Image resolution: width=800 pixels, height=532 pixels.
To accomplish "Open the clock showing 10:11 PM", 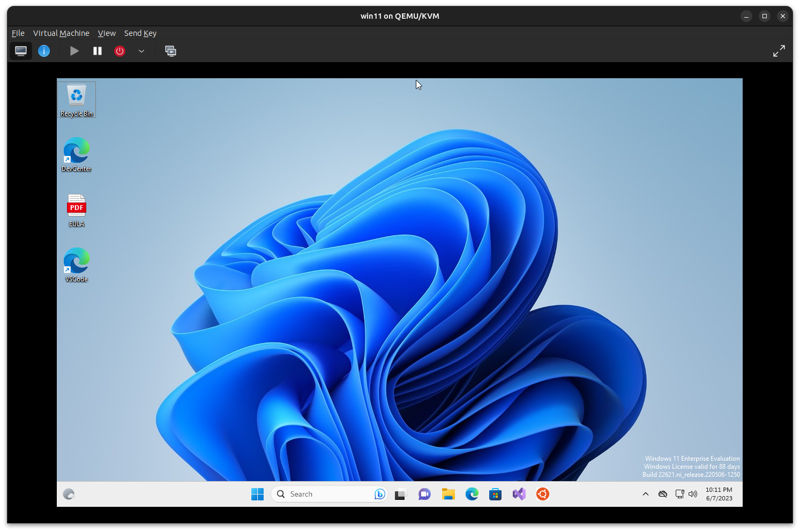I will pyautogui.click(x=719, y=494).
